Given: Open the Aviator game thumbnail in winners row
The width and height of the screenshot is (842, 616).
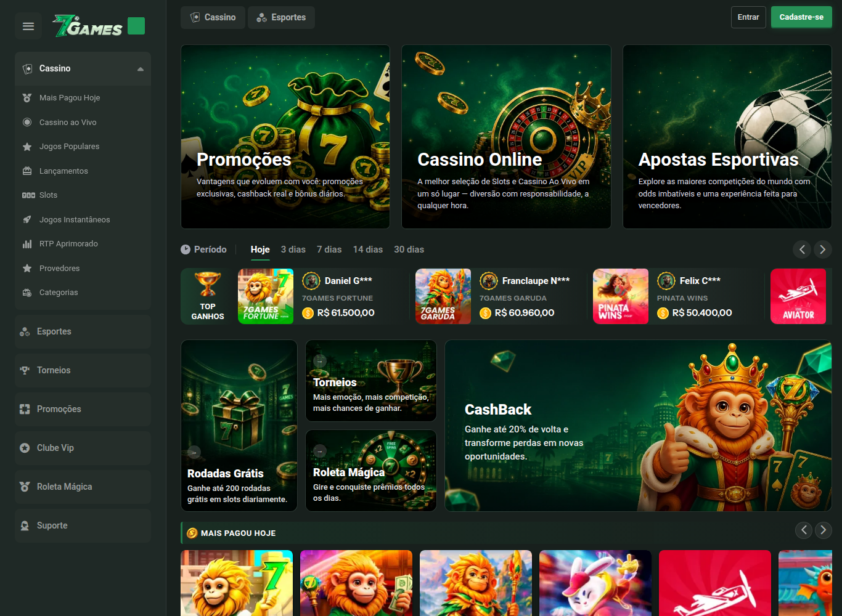Looking at the screenshot, I should (x=798, y=296).
